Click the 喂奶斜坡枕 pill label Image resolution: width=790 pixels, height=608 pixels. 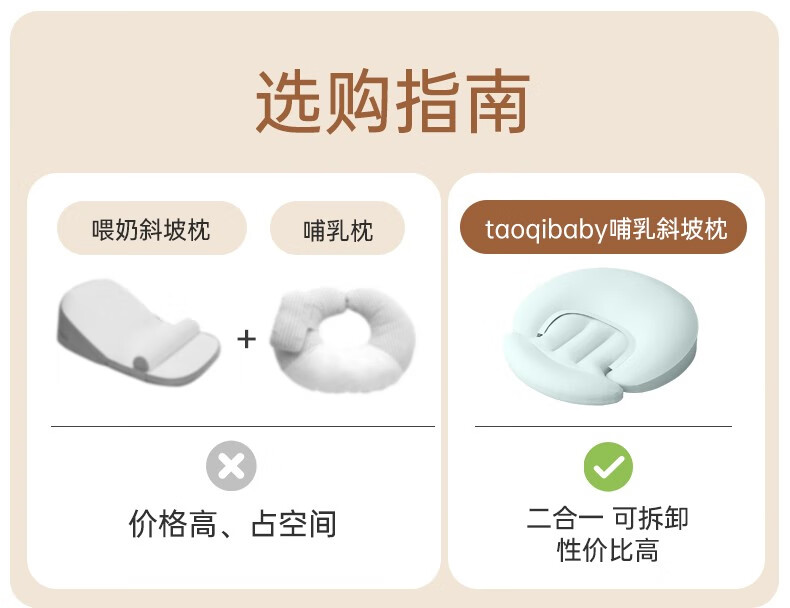[x=152, y=229]
